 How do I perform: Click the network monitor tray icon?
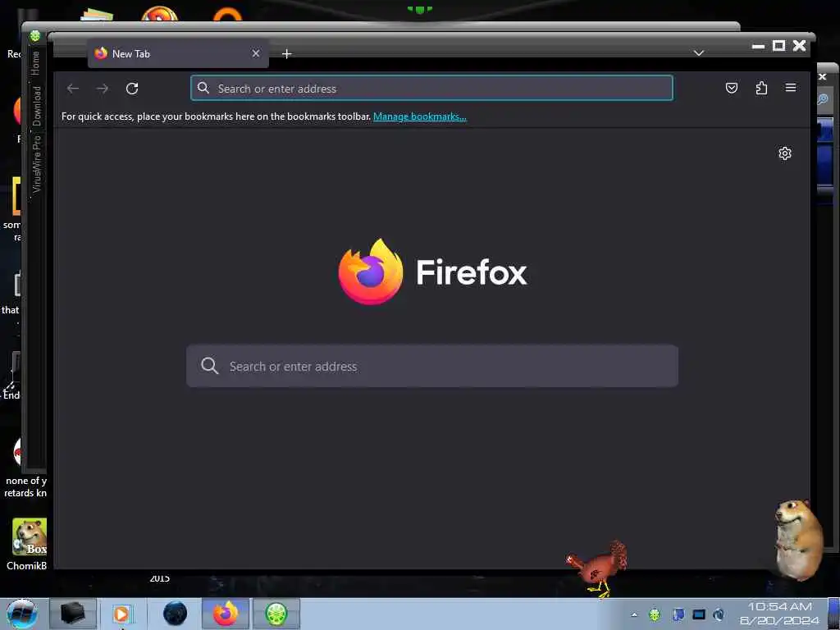[x=699, y=614]
